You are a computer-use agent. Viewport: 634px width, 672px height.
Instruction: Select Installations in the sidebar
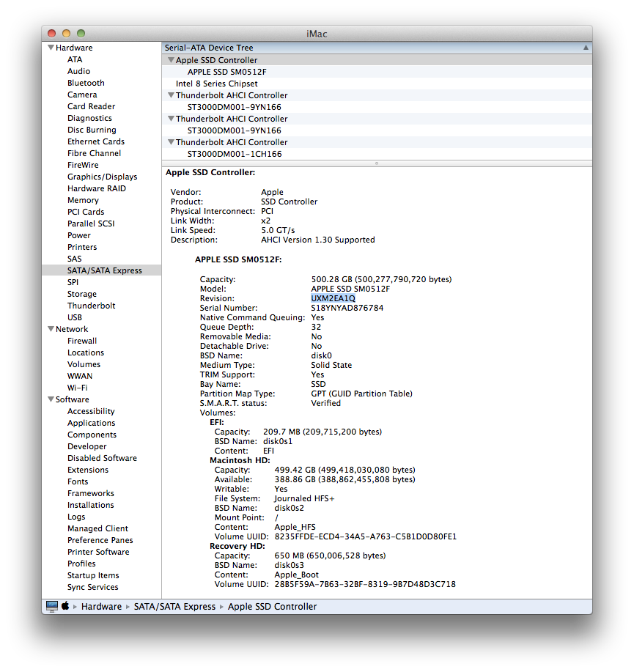coord(90,505)
